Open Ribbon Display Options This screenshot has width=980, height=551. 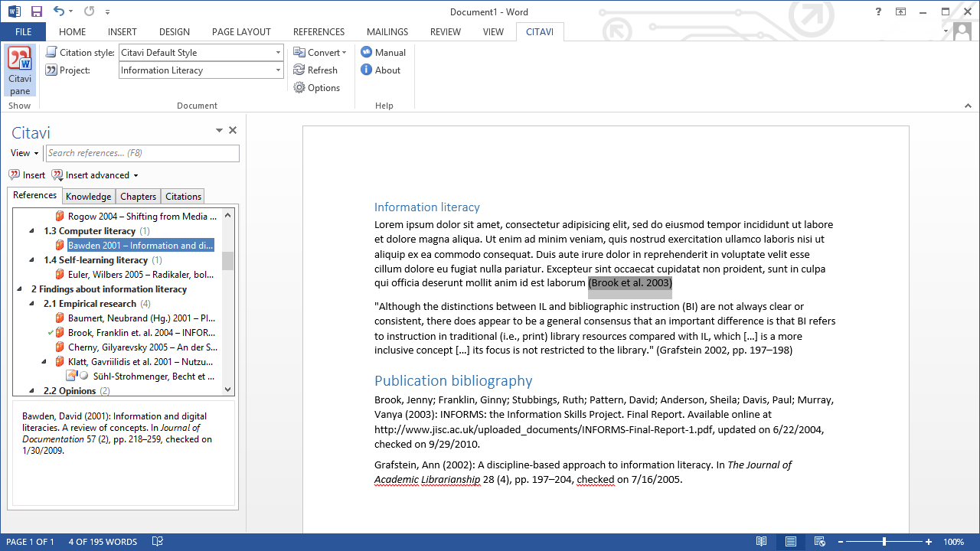pos(901,11)
